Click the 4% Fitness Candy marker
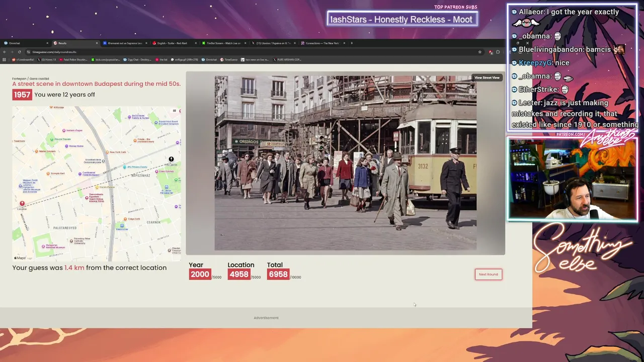The height and width of the screenshot is (362, 644). 125,167
